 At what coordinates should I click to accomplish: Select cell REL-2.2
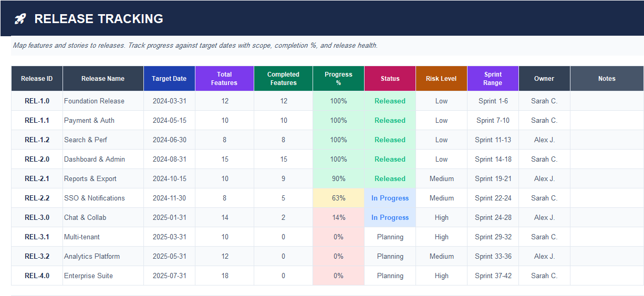pyautogui.click(x=37, y=198)
